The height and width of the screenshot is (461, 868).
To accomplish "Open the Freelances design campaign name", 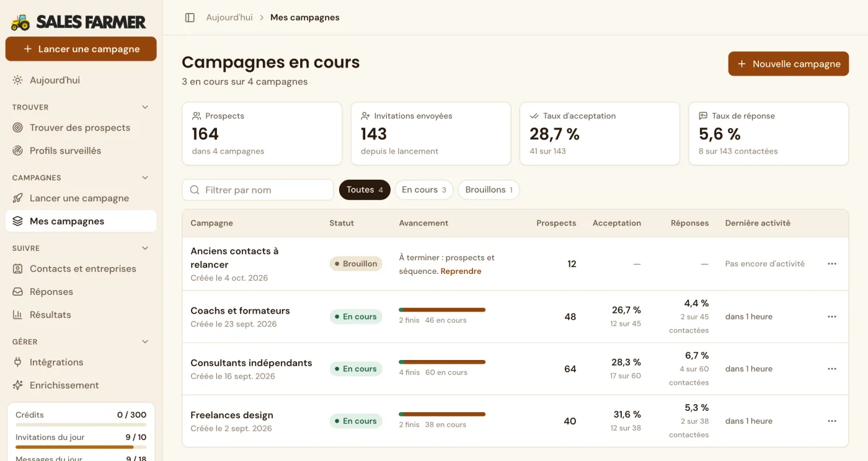I will pyautogui.click(x=232, y=415).
